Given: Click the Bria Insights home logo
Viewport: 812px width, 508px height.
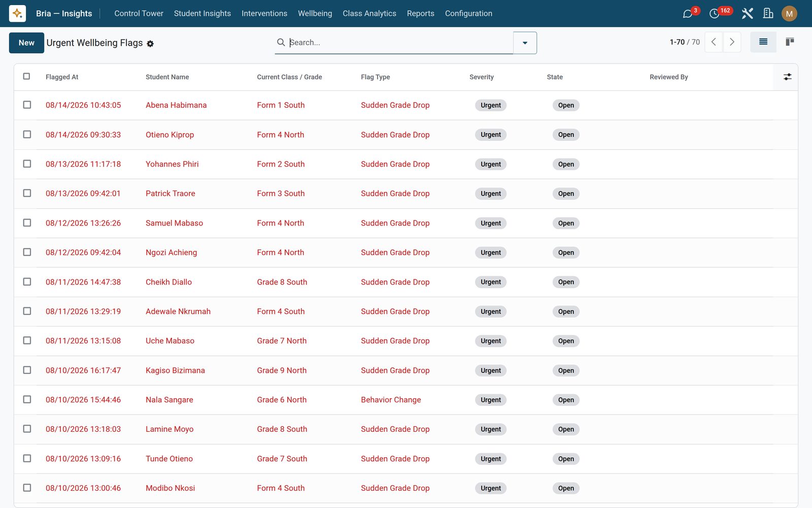Looking at the screenshot, I should click(17, 14).
